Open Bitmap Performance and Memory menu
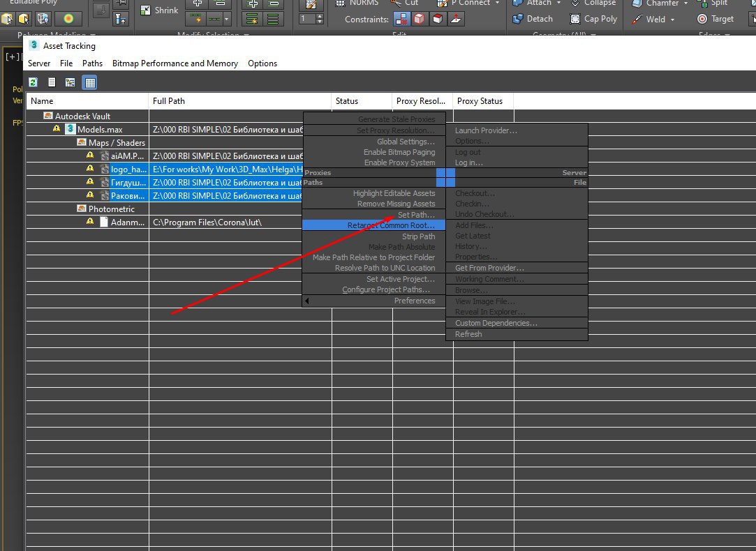 point(175,63)
